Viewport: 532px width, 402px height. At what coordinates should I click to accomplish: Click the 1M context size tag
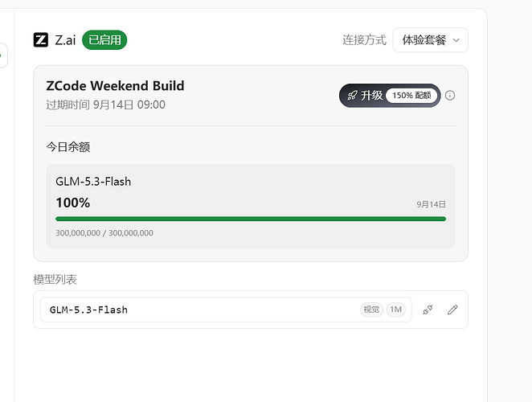[x=395, y=310]
